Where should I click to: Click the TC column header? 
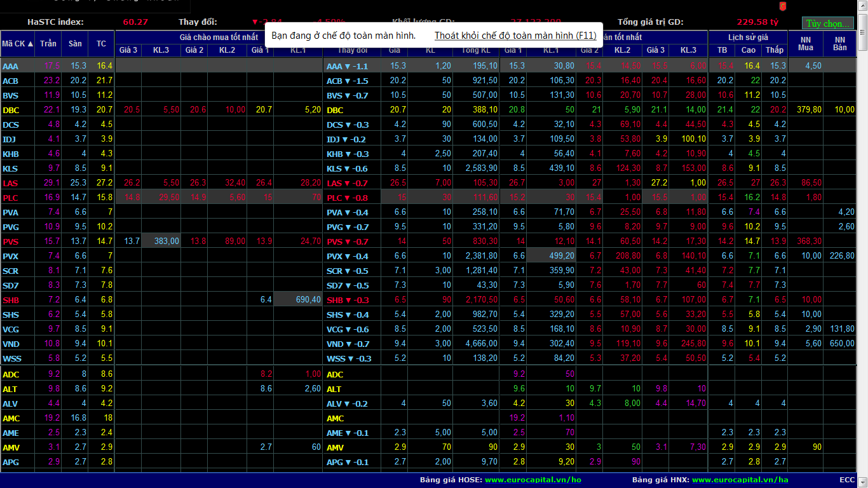click(x=101, y=44)
